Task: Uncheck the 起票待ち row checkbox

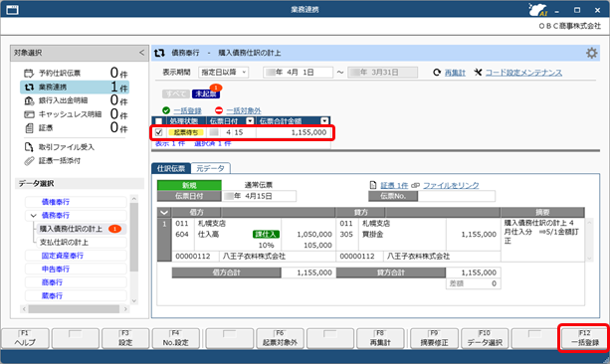Action: pos(159,132)
